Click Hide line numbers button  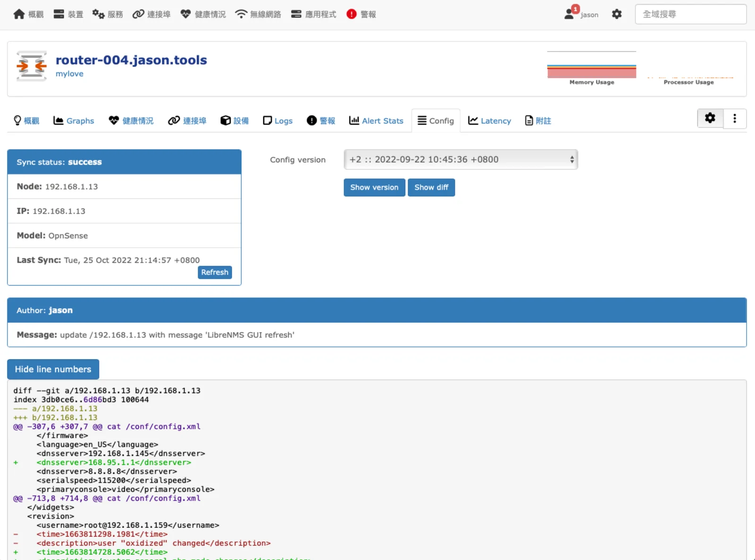click(53, 369)
